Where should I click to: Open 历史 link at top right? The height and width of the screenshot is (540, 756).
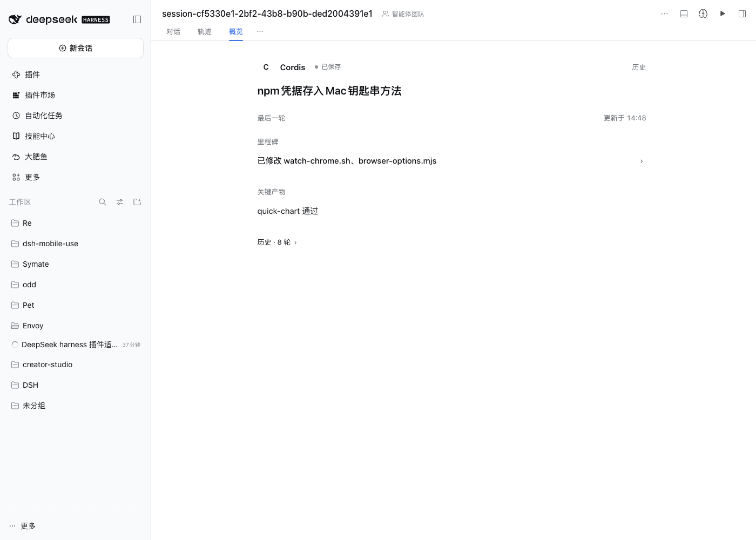639,67
